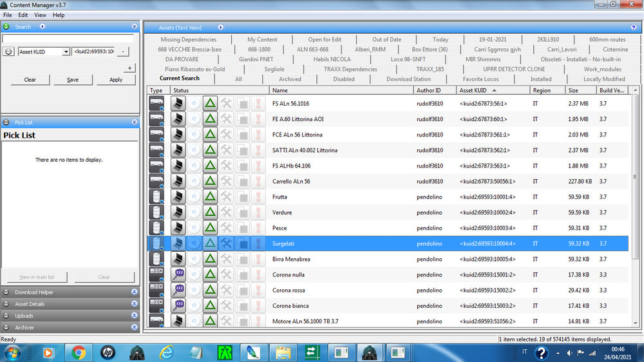Click the View in main list button

point(37,278)
